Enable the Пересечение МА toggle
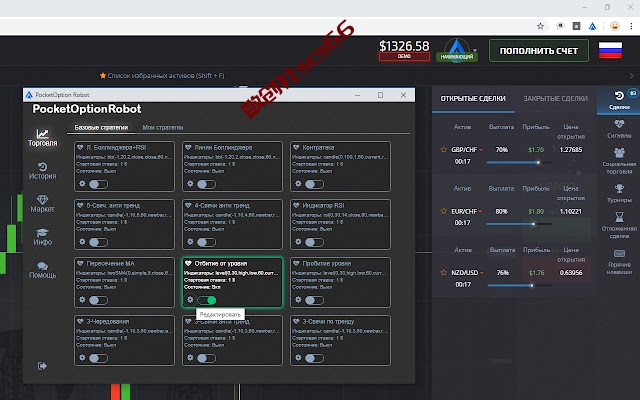 tap(98, 300)
